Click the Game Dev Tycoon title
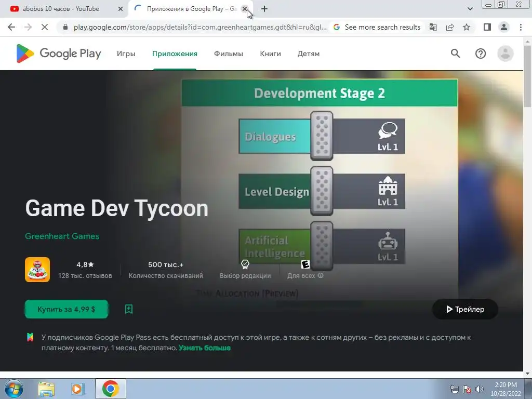 [x=117, y=208]
